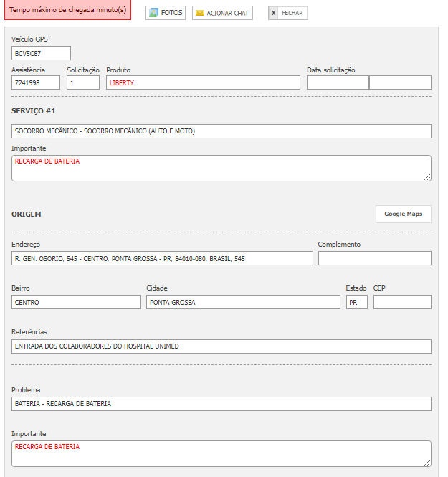Click the Bairro field showing CENTRO
Screen dimensions: 448x477
point(76,302)
